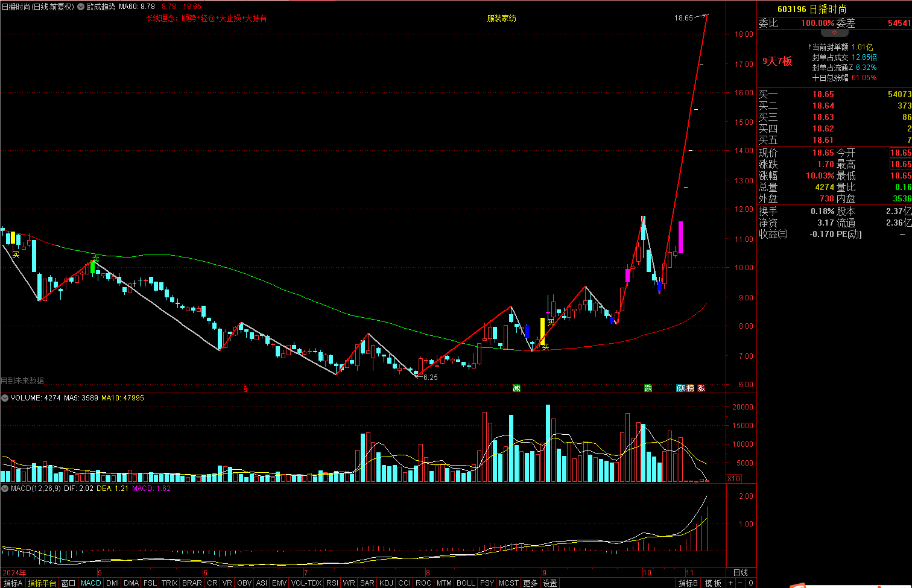Open the VOLUME panel dropdown arrow
Viewport: 912px width, 588px height.
point(5,398)
